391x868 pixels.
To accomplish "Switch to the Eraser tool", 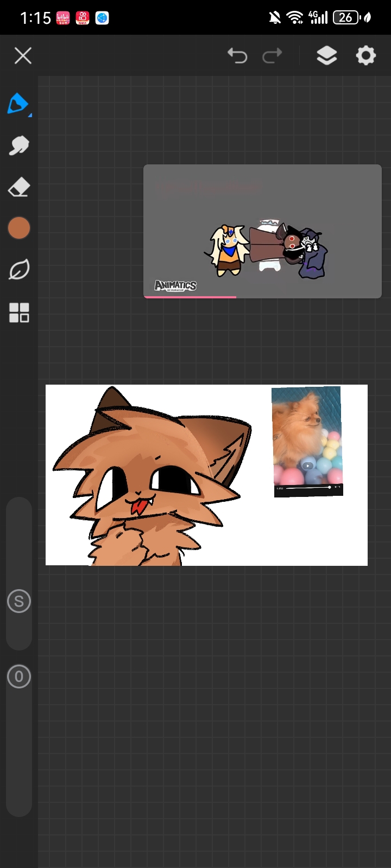I will (18, 188).
